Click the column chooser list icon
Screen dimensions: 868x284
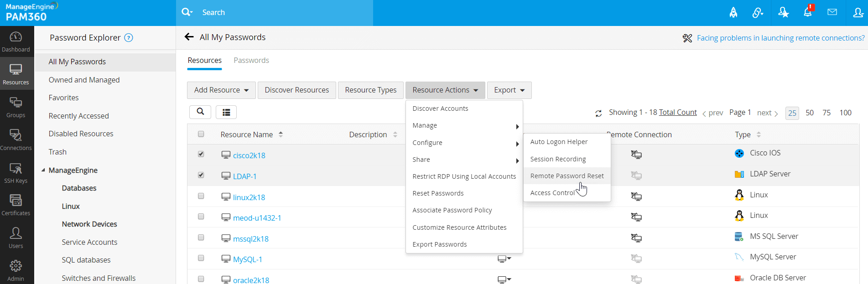[226, 112]
